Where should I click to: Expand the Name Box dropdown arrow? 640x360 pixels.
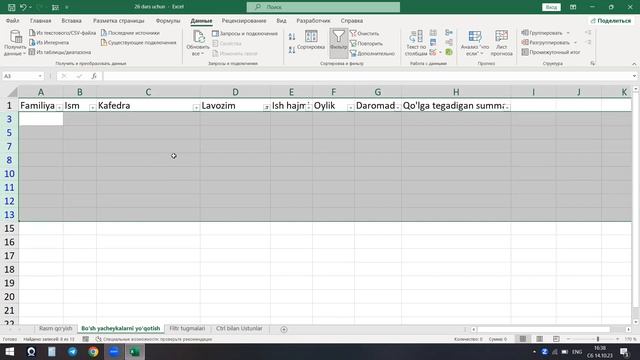(40, 76)
